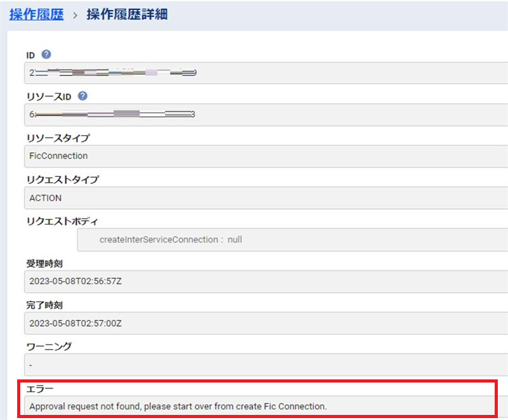
Task: Click the 完了時刻 label
Action: 44,305
